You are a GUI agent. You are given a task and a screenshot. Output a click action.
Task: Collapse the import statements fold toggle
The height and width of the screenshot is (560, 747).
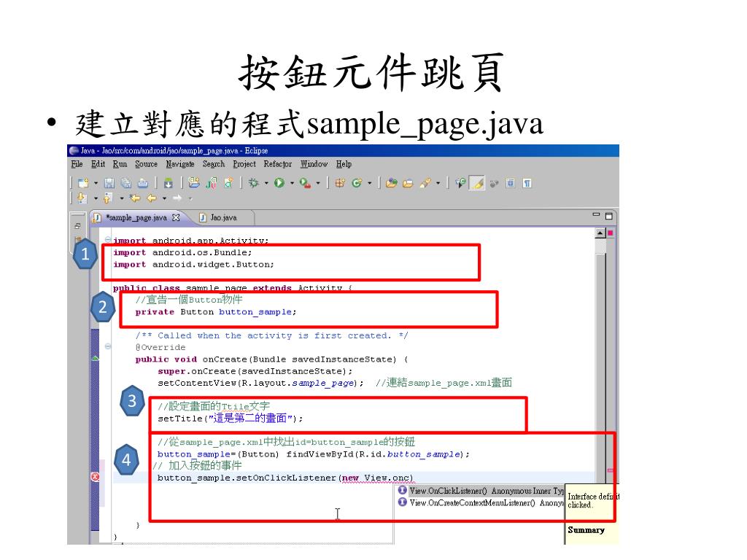[108, 239]
